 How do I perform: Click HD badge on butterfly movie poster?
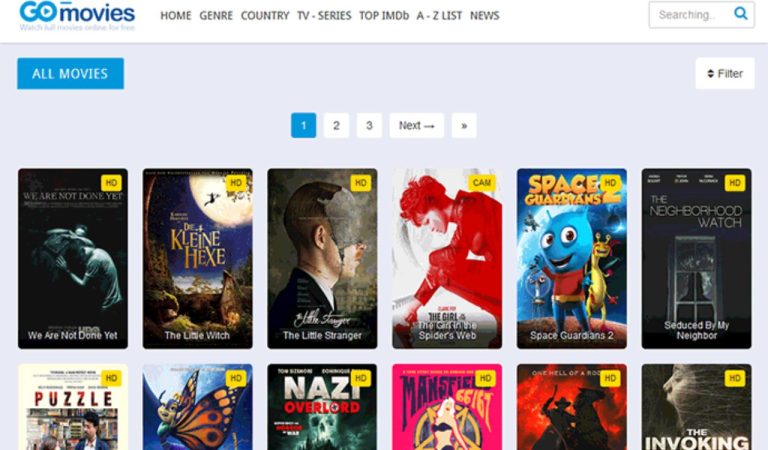(236, 378)
